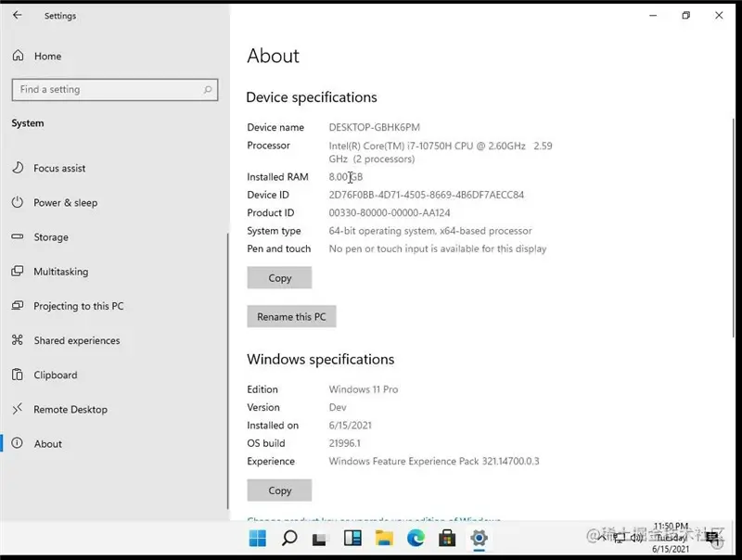
Task: Click the No pen or touch input text
Action: 438,248
